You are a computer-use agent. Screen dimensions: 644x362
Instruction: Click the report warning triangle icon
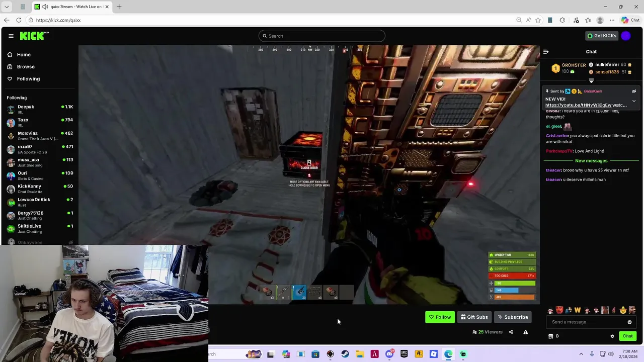click(525, 332)
